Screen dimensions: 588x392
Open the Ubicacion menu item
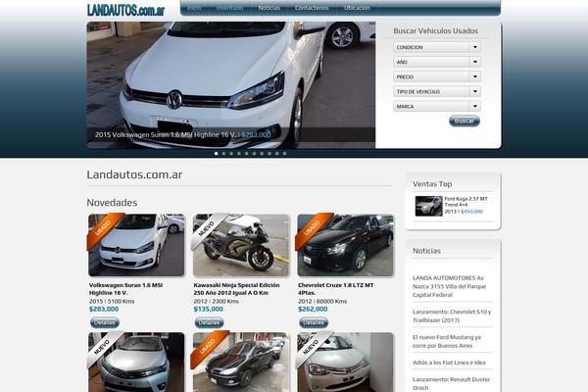[x=357, y=8]
